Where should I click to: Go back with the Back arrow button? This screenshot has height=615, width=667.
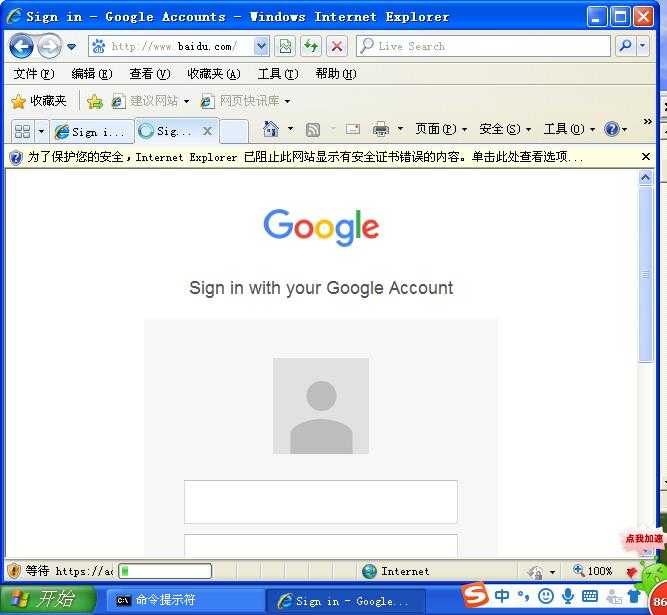(x=21, y=46)
